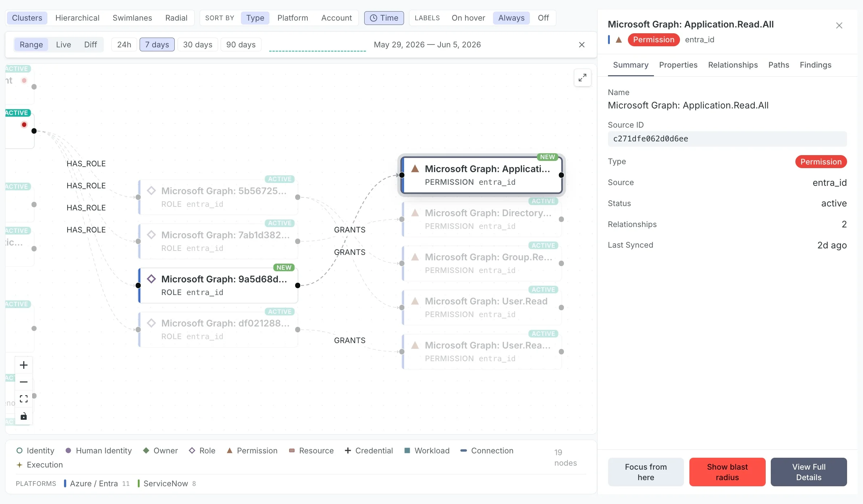863x504 pixels.
Task: Click Azure / Entra platform filter
Action: coord(96,484)
